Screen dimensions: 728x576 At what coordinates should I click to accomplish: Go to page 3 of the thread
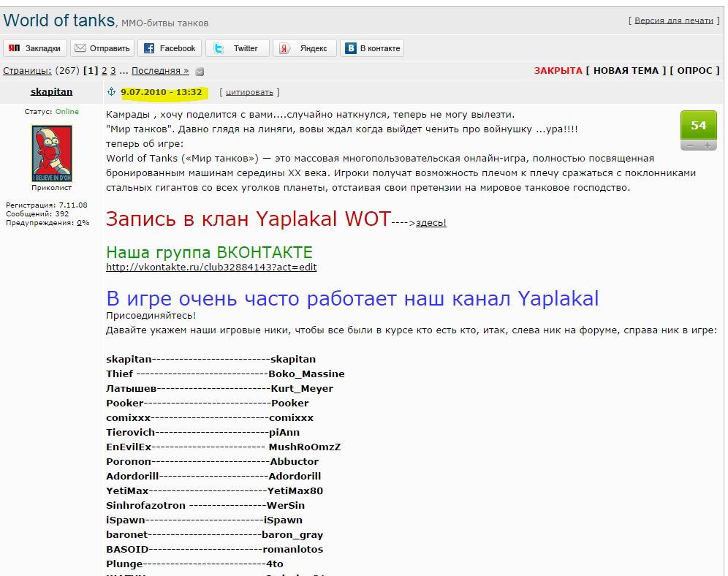click(113, 71)
